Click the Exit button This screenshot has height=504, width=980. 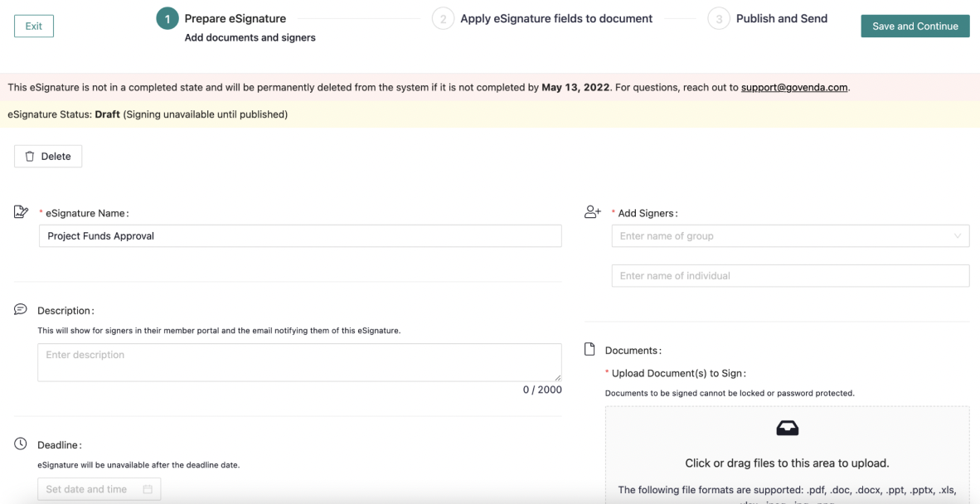34,27
